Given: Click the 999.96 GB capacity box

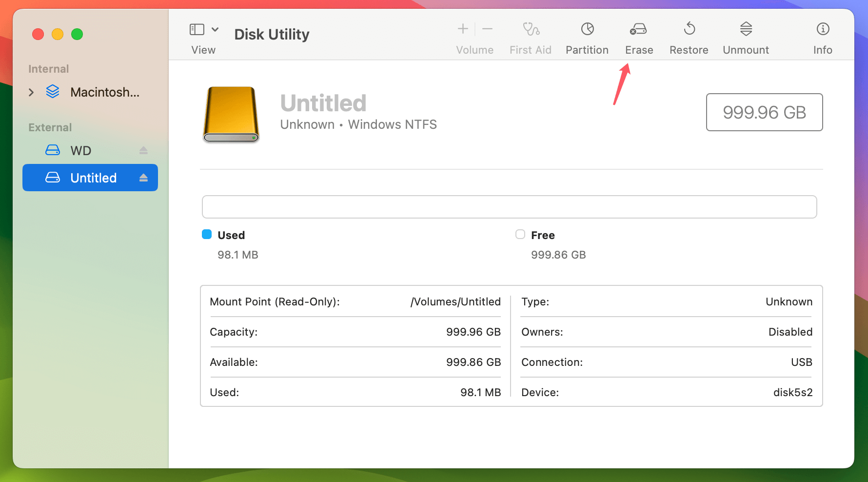Looking at the screenshot, I should (764, 112).
